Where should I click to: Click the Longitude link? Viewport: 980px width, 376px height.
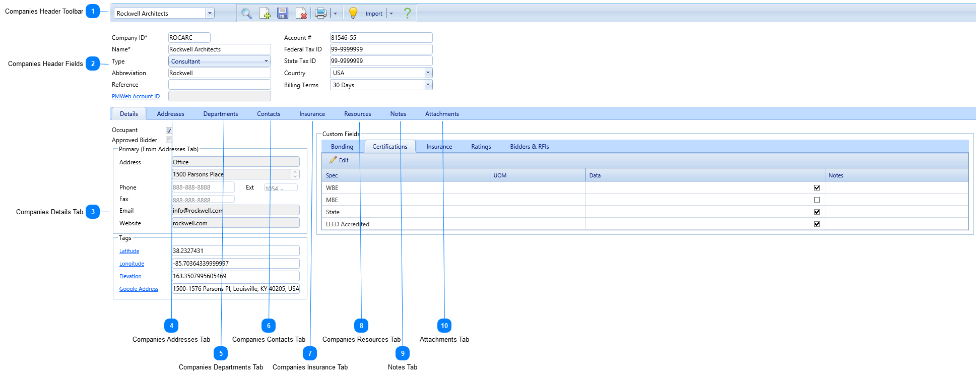(132, 264)
